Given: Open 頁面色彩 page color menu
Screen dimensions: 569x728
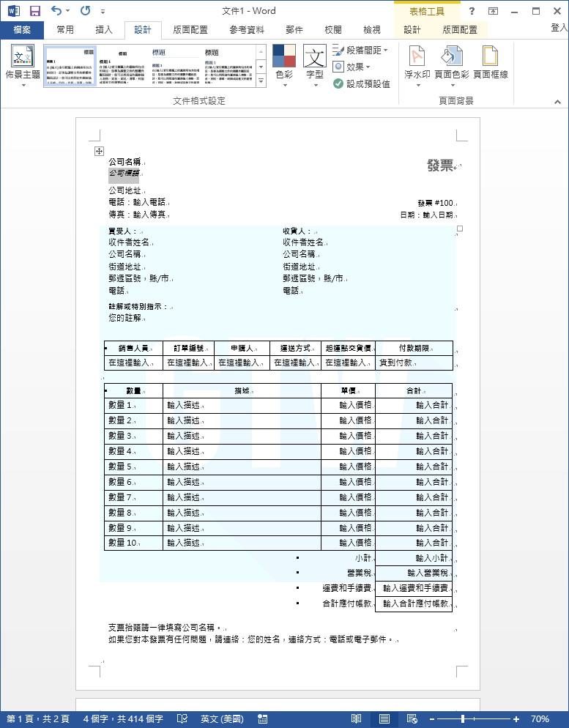Looking at the screenshot, I should (x=452, y=66).
